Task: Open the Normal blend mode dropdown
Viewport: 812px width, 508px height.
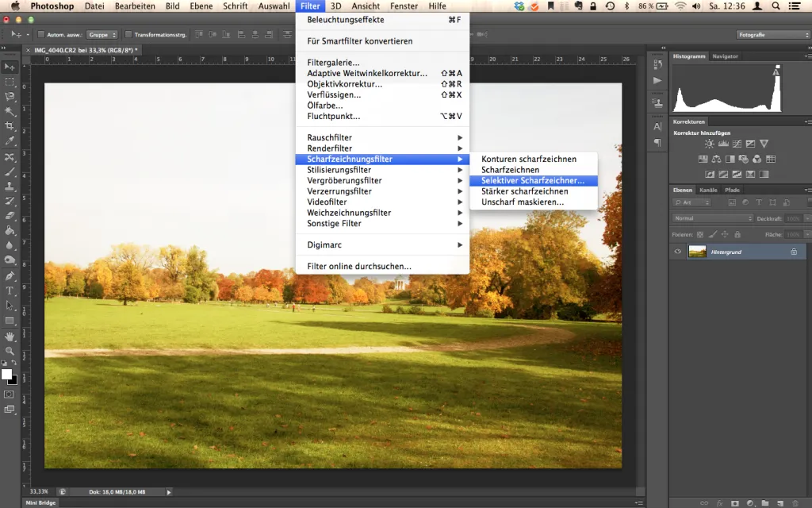Action: pyautogui.click(x=713, y=218)
